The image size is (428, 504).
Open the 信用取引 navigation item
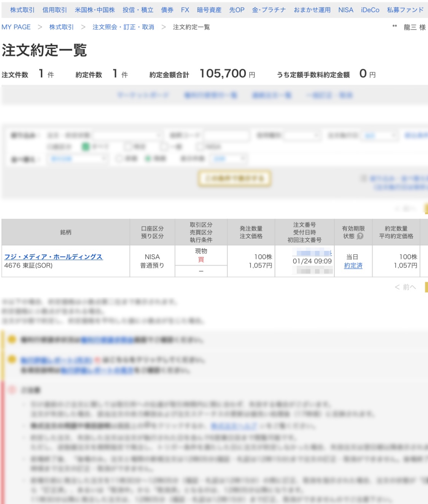(54, 10)
